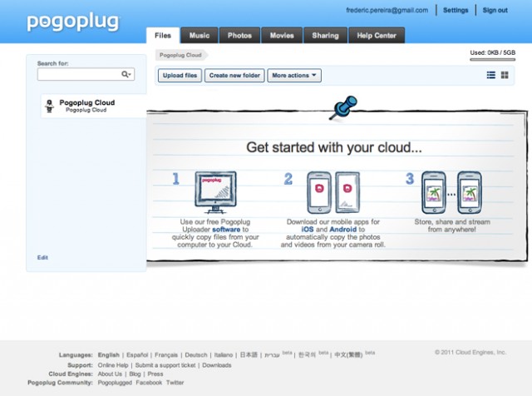Click the Used: 0KB / 5GB text
532x396 pixels.
492,52
